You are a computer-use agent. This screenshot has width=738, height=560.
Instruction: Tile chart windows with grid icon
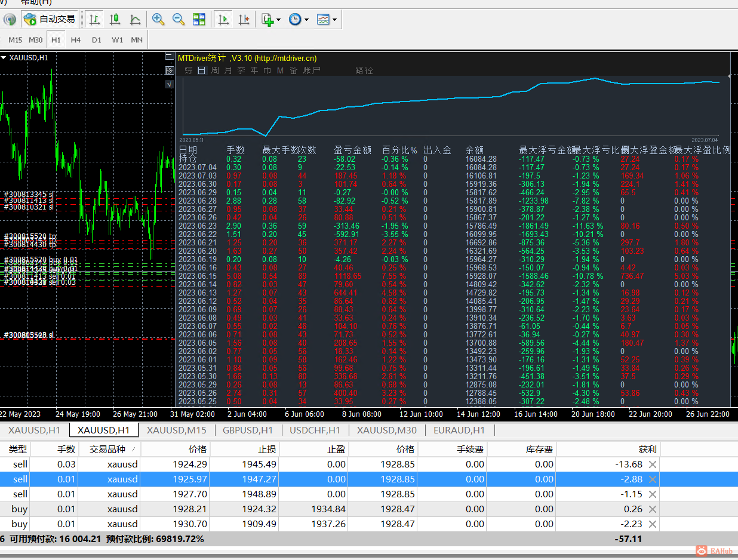click(199, 19)
